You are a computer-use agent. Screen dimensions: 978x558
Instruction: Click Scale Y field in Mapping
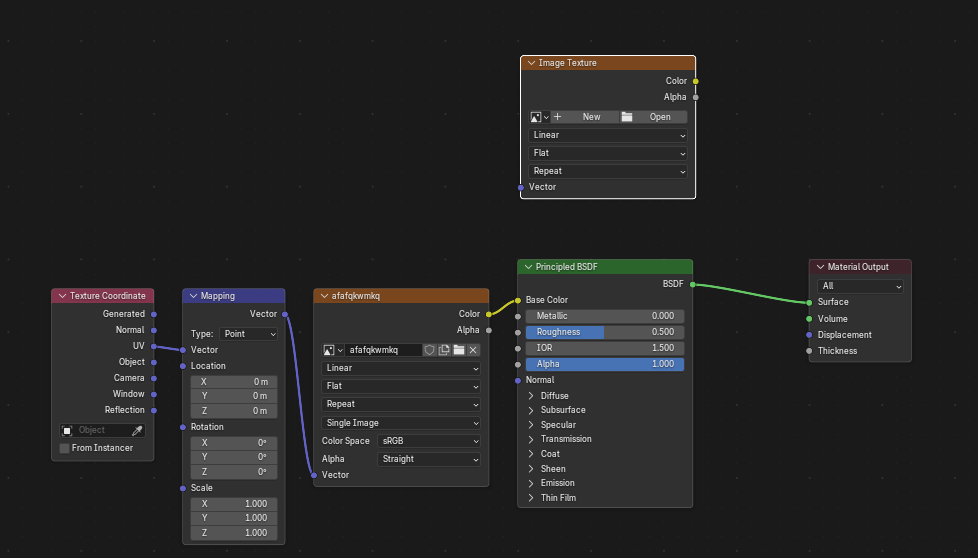pyautogui.click(x=234, y=519)
